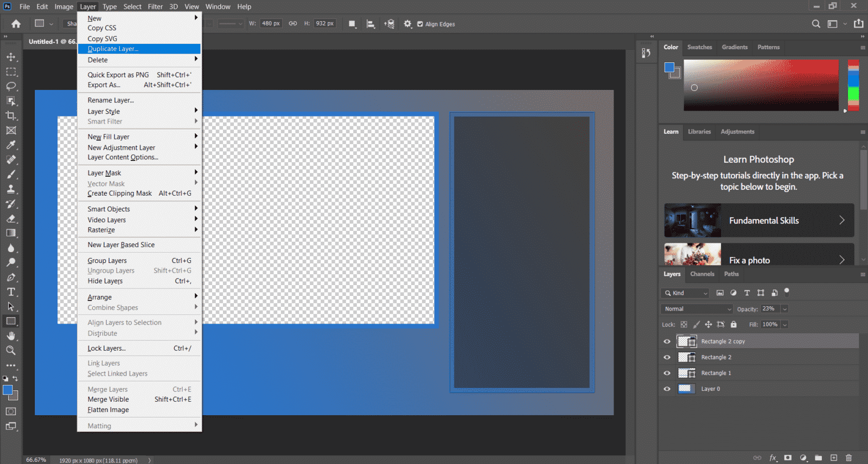Open the Fundamental Skills tutorial

click(x=759, y=221)
